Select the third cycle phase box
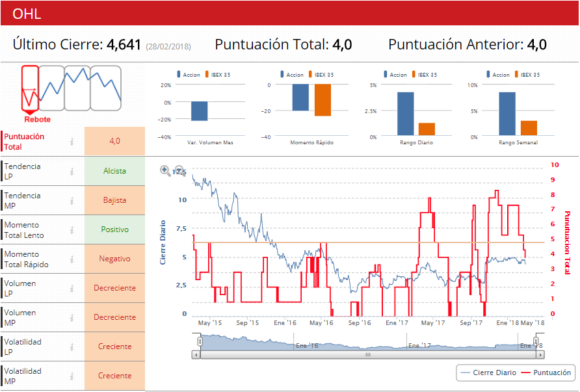 (x=77, y=88)
